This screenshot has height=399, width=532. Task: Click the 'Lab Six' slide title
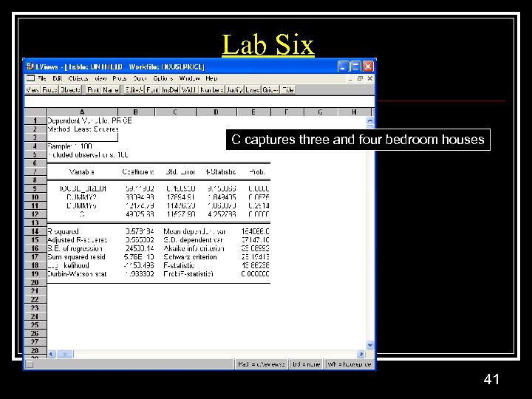coord(268,45)
